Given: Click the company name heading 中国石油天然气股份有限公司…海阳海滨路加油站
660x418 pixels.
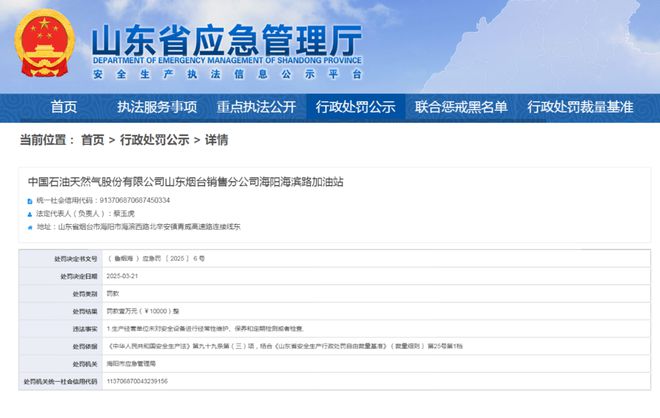Looking at the screenshot, I should point(186,182).
